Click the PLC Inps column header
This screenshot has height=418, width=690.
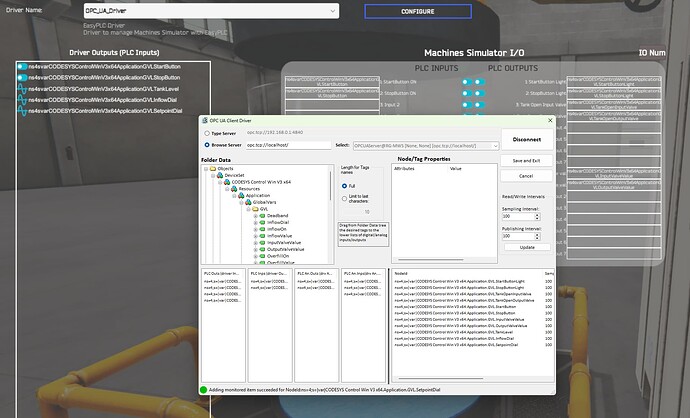(269, 273)
